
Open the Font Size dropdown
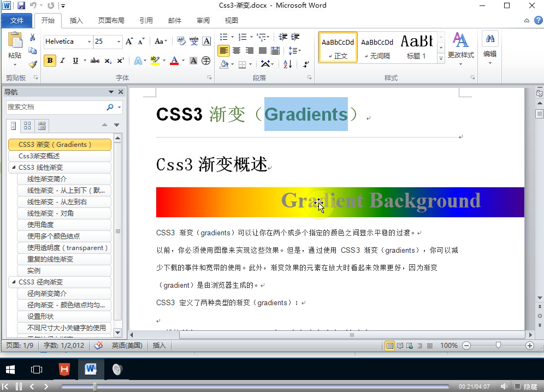click(119, 41)
